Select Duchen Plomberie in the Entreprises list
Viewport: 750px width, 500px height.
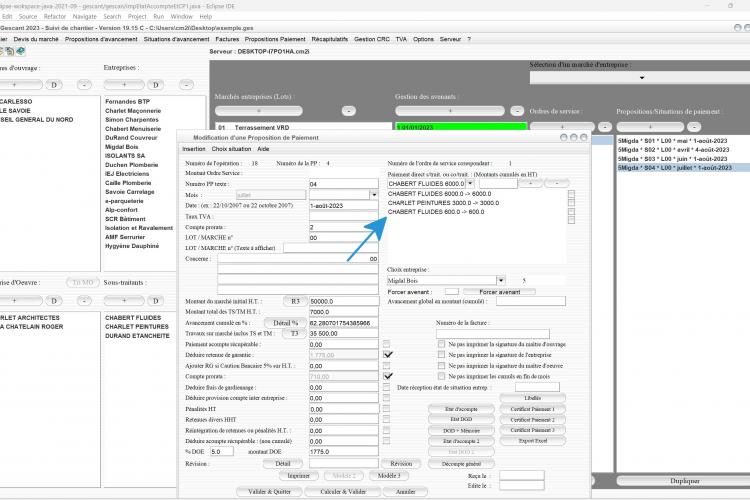pos(132,165)
